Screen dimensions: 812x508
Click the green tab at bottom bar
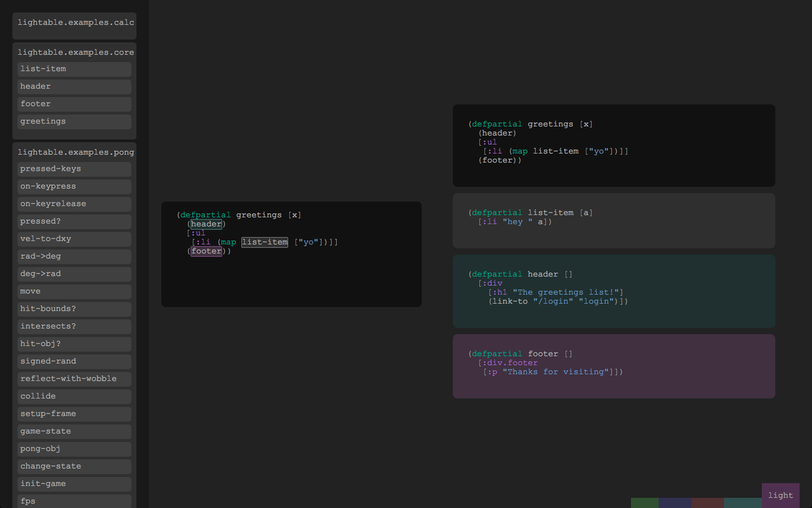coord(645,503)
